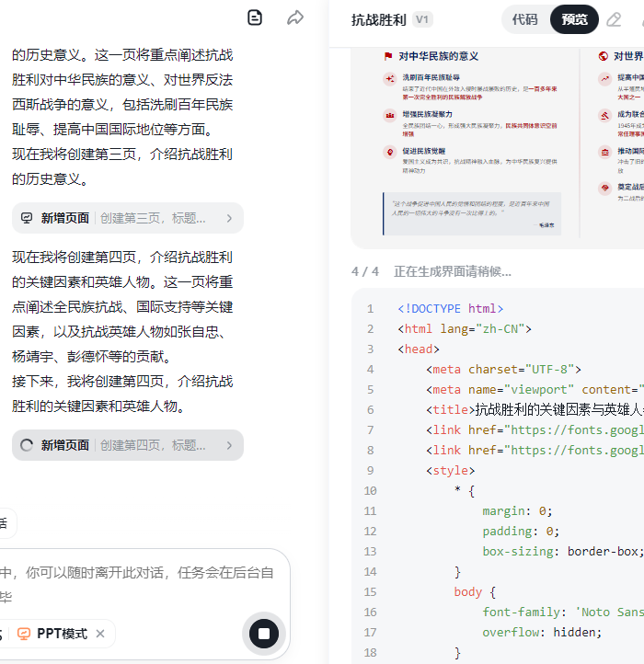Open the V1 version selector badge
This screenshot has width=644, height=664.
pos(422,19)
